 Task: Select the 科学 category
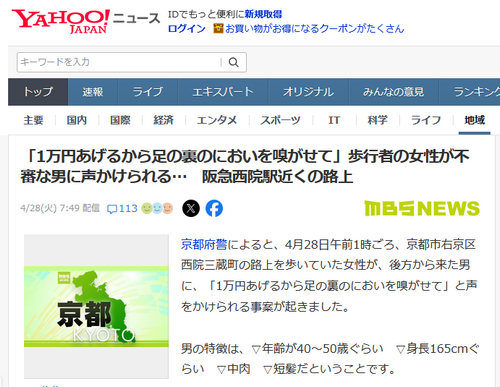(377, 120)
